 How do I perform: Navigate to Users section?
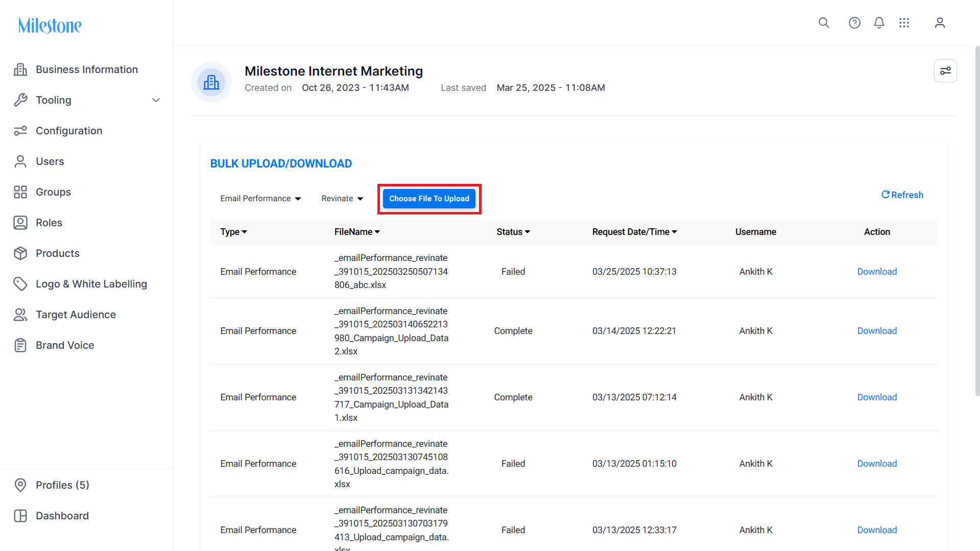[x=50, y=161]
